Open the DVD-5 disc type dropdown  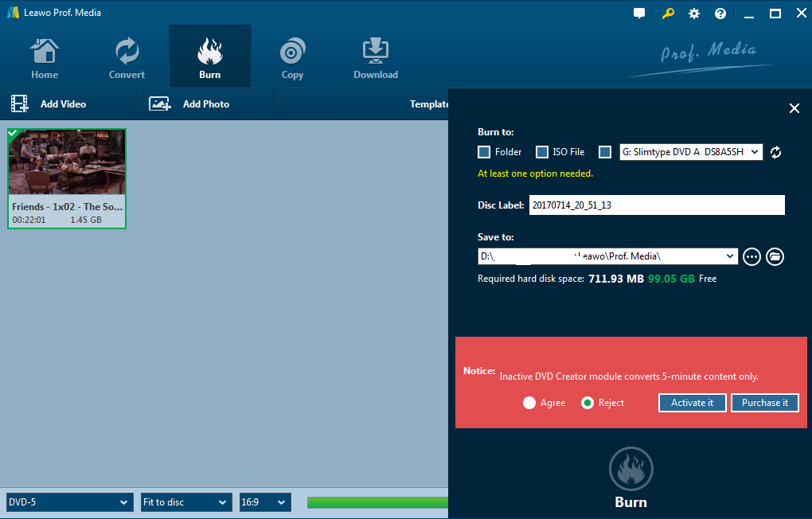tap(69, 502)
